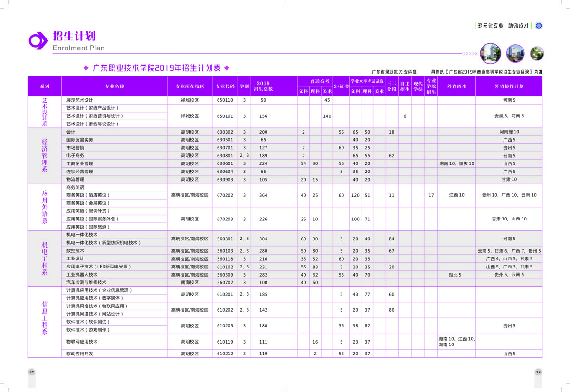
Task: Click the cell 海南10、江西10、湖南10
Action: [456, 342]
